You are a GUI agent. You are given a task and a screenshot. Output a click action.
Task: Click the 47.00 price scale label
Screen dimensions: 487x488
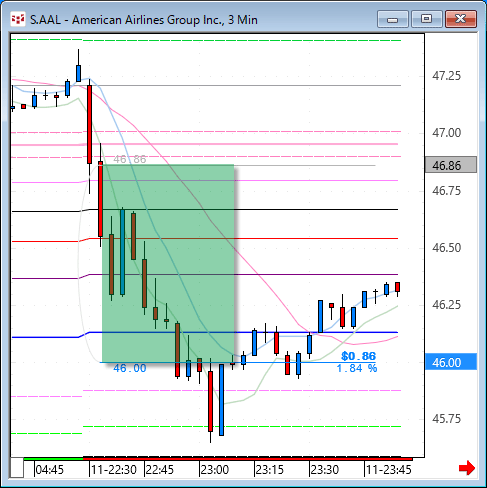pyautogui.click(x=446, y=133)
